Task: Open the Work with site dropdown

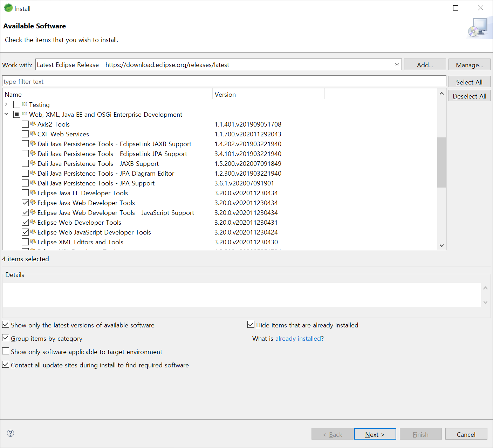Action: click(397, 65)
